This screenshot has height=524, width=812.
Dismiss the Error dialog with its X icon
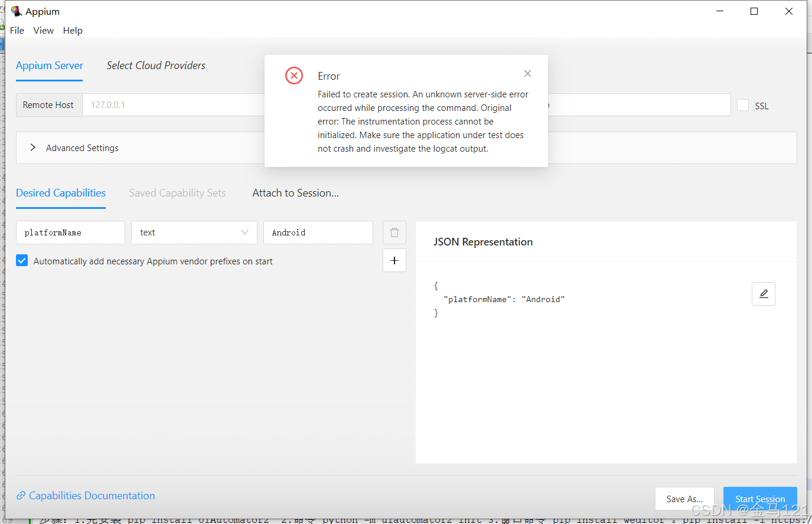[527, 73]
